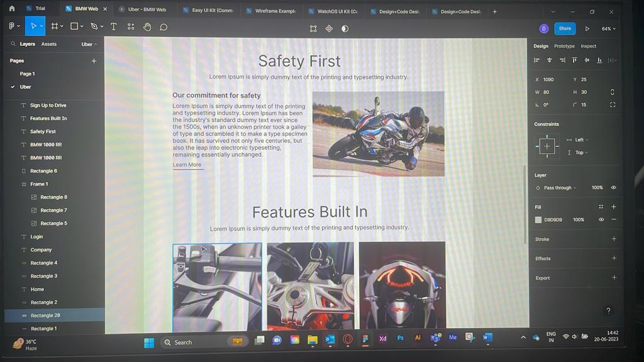Viewport: 644px width, 362px height.
Task: Toggle fill visibility eye icon
Action: 601,219
